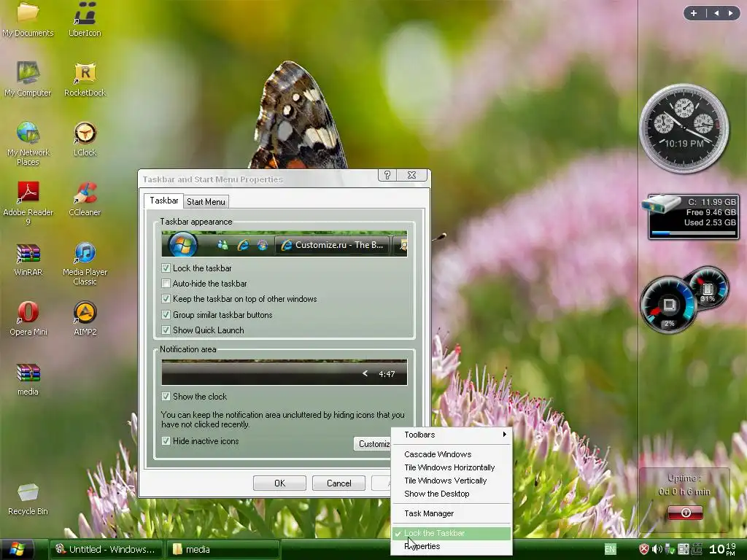Image resolution: width=747 pixels, height=560 pixels.
Task: Toggle Show the clock checkbox
Action: (166, 396)
